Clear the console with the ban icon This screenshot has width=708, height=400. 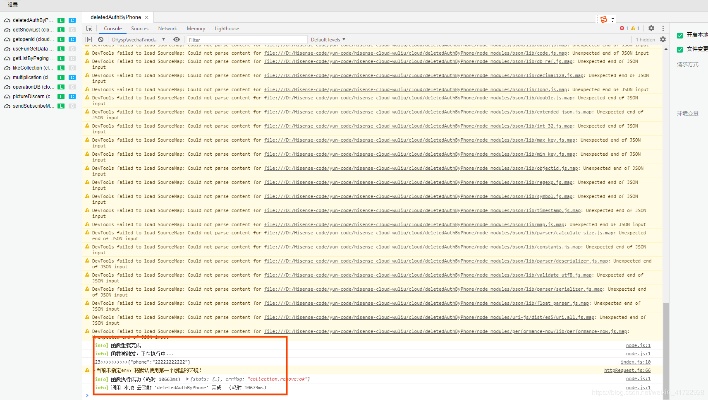point(101,40)
